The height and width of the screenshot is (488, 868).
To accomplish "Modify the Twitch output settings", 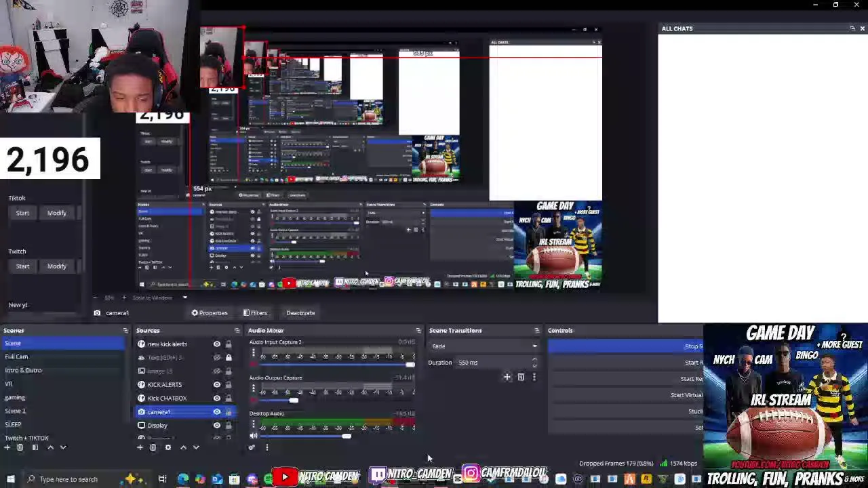I will coord(57,266).
